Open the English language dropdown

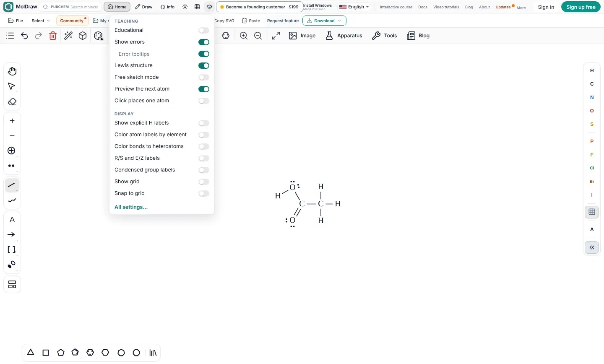pos(354,7)
